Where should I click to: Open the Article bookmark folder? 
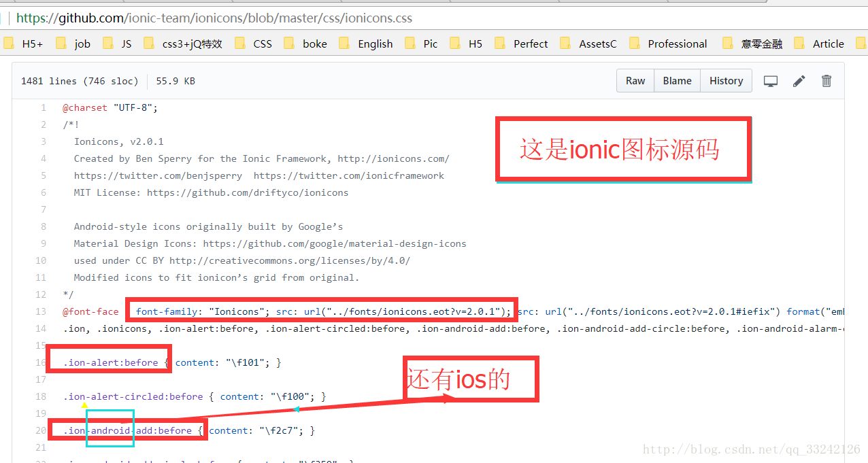tap(819, 44)
